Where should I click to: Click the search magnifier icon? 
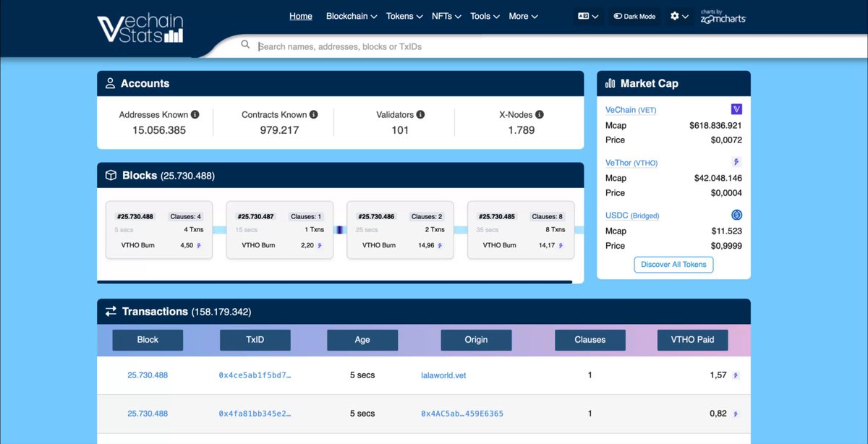pyautogui.click(x=246, y=45)
